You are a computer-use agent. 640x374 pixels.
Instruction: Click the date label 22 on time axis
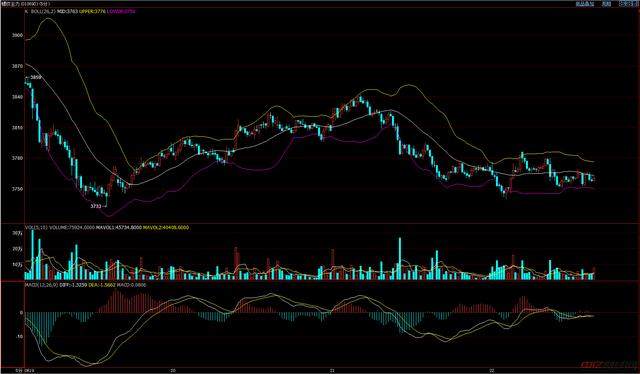[492, 370]
